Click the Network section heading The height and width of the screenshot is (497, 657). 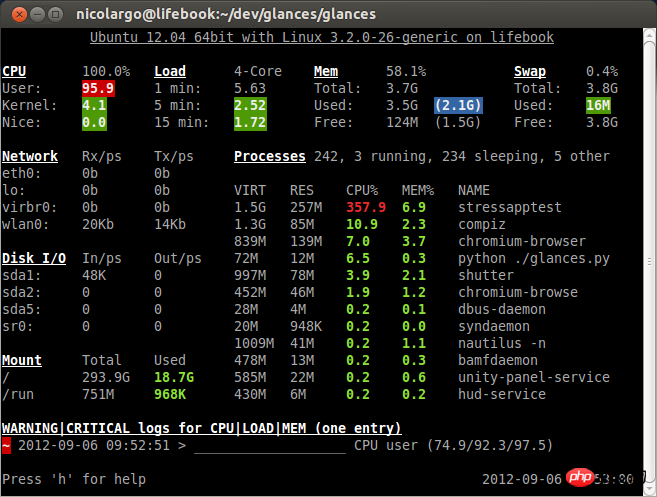(x=30, y=156)
